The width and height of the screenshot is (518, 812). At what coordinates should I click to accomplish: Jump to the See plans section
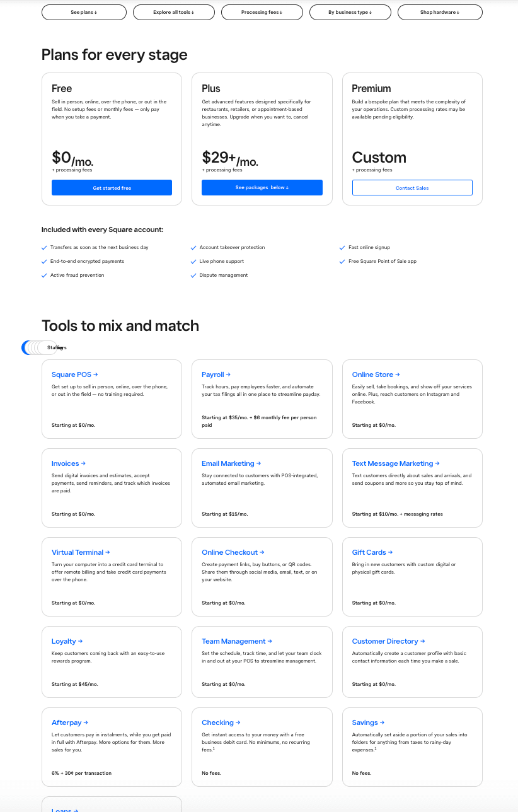(x=84, y=12)
